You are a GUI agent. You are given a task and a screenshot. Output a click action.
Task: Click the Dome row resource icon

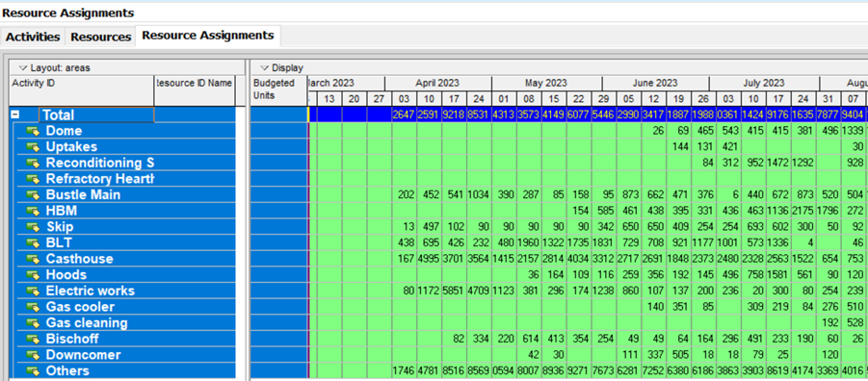[x=34, y=131]
